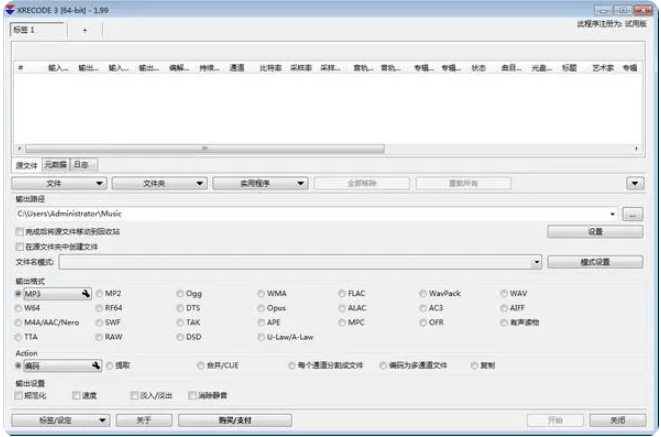Pick WAV as the output format
661x437 pixels.
coord(504,294)
